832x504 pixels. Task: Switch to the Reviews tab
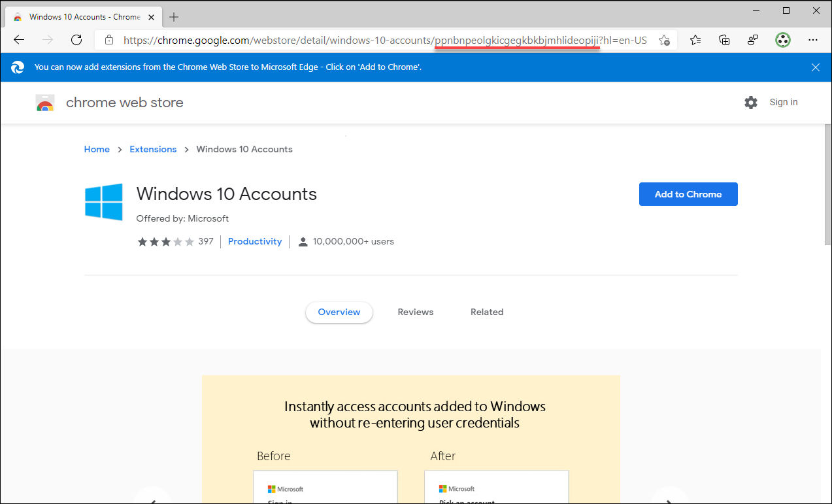point(416,312)
